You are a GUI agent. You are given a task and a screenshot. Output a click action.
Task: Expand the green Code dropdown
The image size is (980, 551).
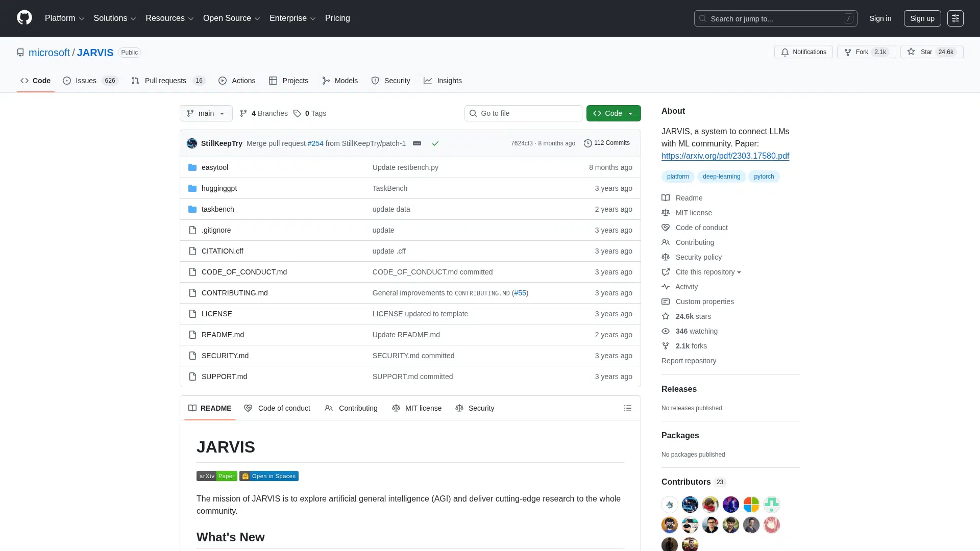614,113
